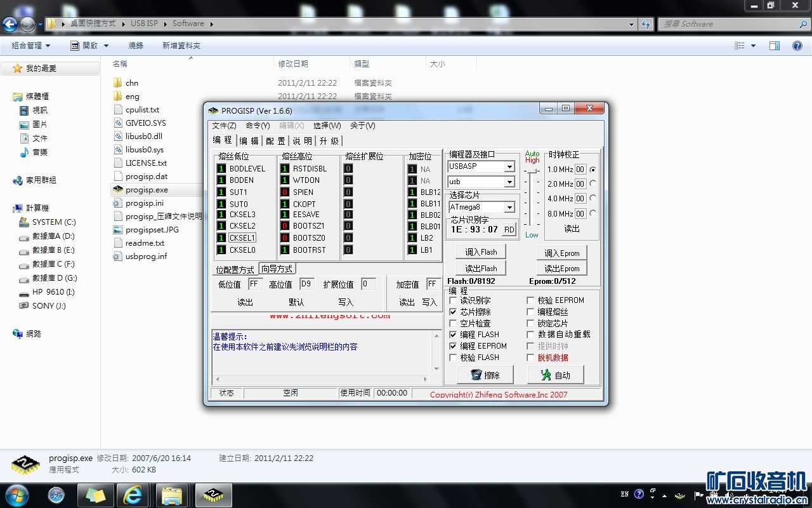Toggle the BOOTSZ1 fuse bit indicator
The image size is (812, 508).
(285, 226)
